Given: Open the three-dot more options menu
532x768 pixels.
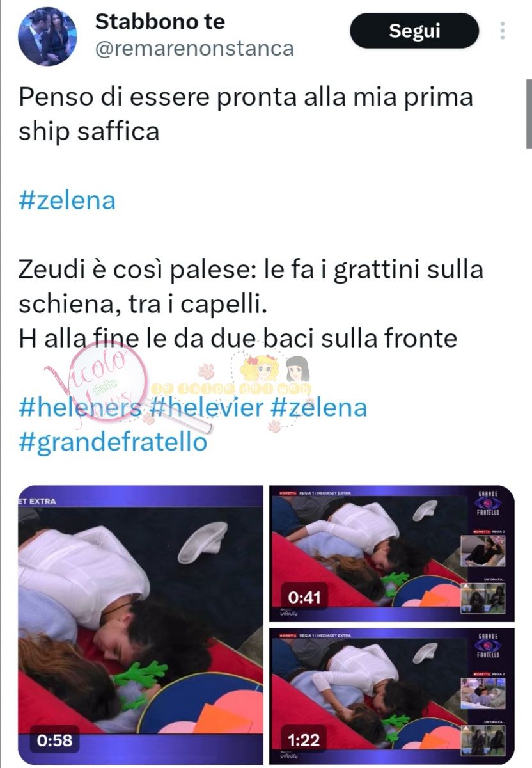Looking at the screenshot, I should click(503, 31).
